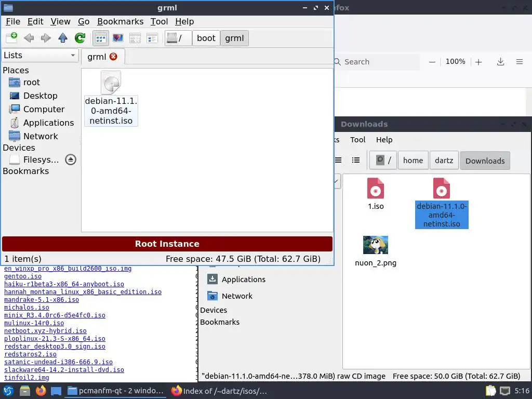Open michalos.iso link
The image size is (532, 399).
click(26, 308)
